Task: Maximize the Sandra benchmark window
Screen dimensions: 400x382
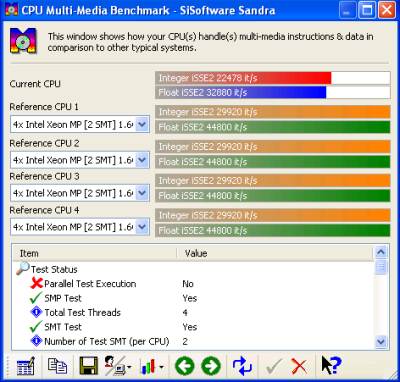Action: coord(367,10)
